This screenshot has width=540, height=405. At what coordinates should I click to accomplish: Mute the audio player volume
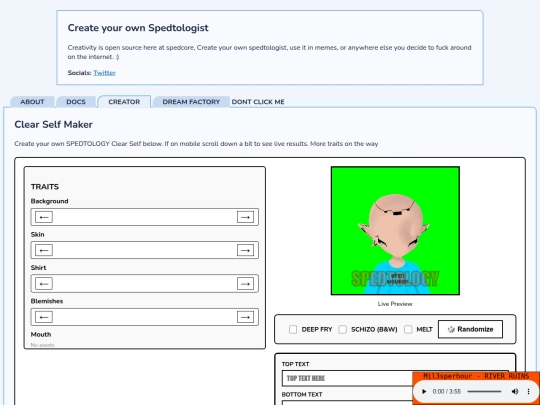[515, 392]
